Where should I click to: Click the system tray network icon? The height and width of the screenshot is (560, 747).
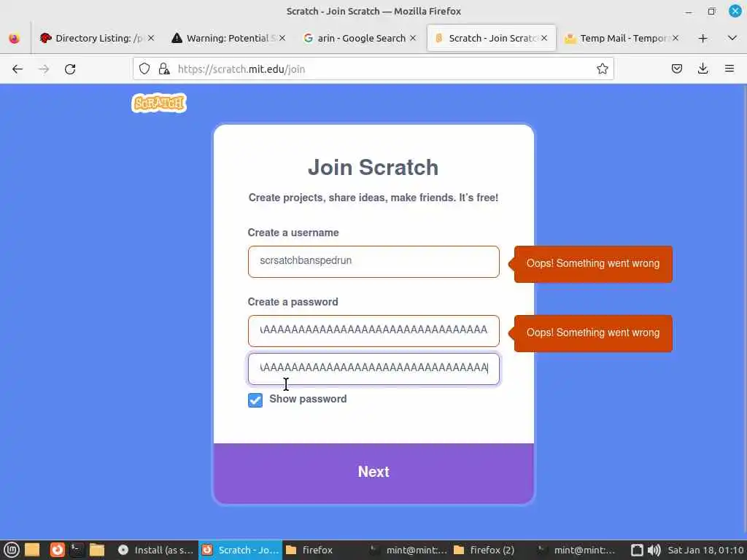(637, 550)
